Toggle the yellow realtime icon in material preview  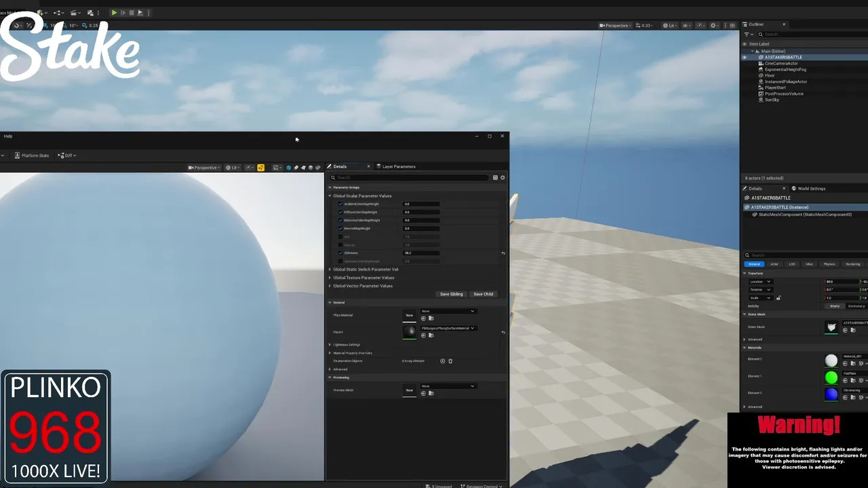[x=260, y=167]
